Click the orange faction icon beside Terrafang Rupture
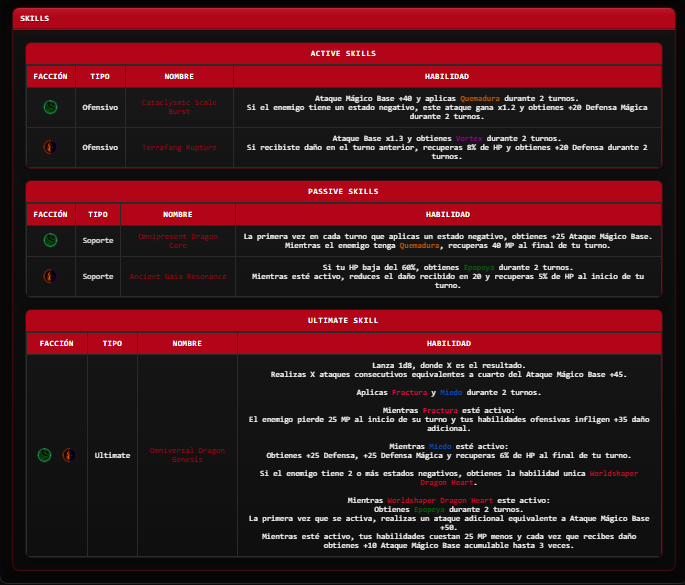 (50, 147)
